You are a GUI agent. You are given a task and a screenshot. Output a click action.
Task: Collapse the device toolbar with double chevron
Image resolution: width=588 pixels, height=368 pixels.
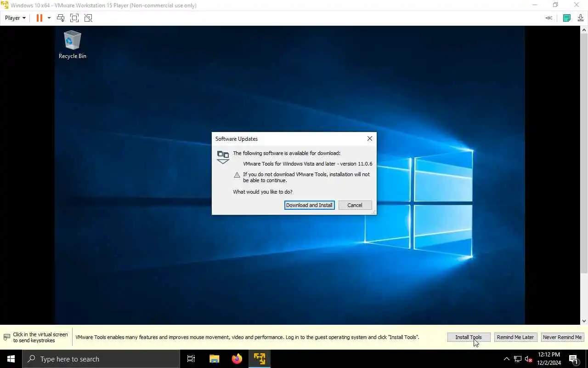[x=548, y=18]
